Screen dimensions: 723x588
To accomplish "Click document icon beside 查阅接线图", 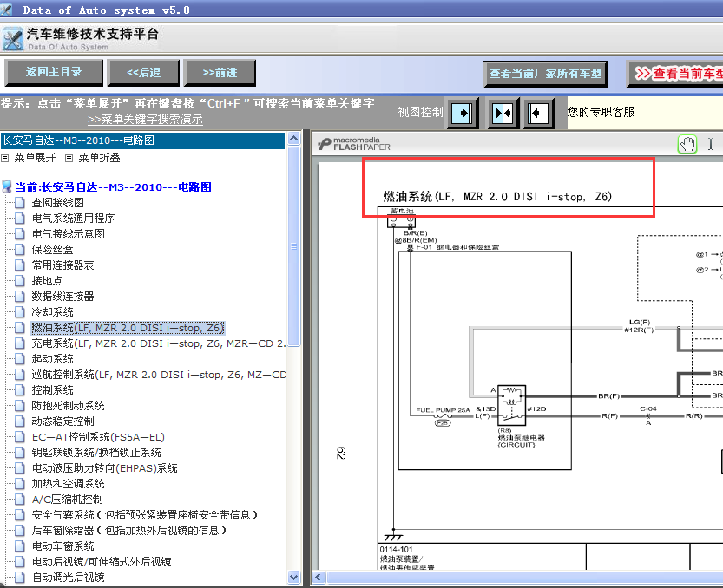I will (19, 203).
